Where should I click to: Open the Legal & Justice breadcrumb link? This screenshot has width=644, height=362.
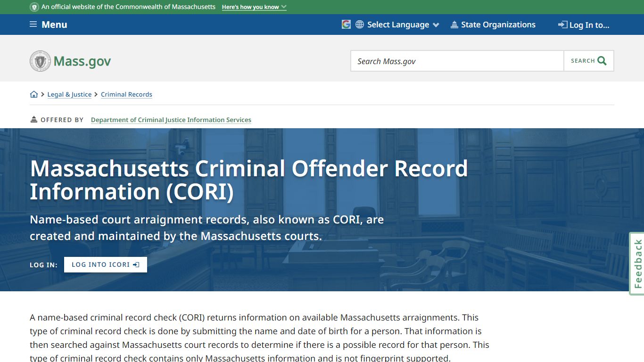click(69, 94)
